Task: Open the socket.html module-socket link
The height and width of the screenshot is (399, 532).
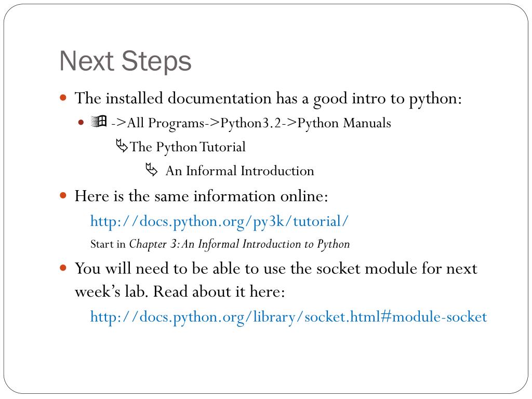Action: pos(288,317)
